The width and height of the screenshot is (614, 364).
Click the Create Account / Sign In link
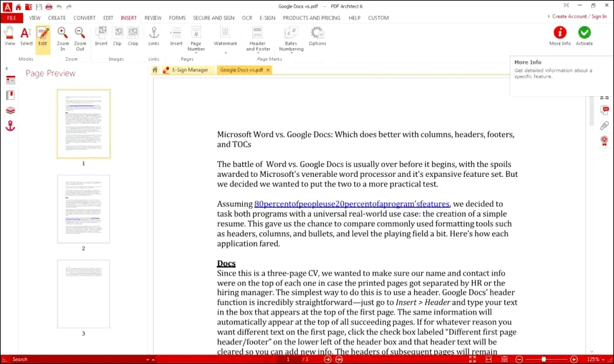[579, 16]
